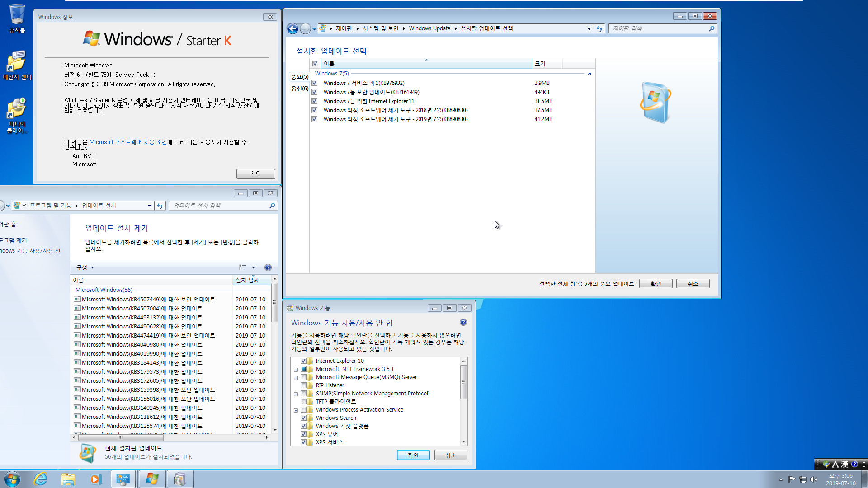
Task: Open the Recycle Bin desktop icon
Action: tap(17, 18)
